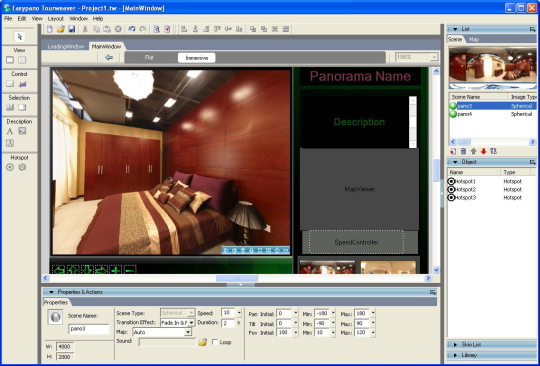
Task: Enable the Loop checkbox
Action: coord(215,342)
